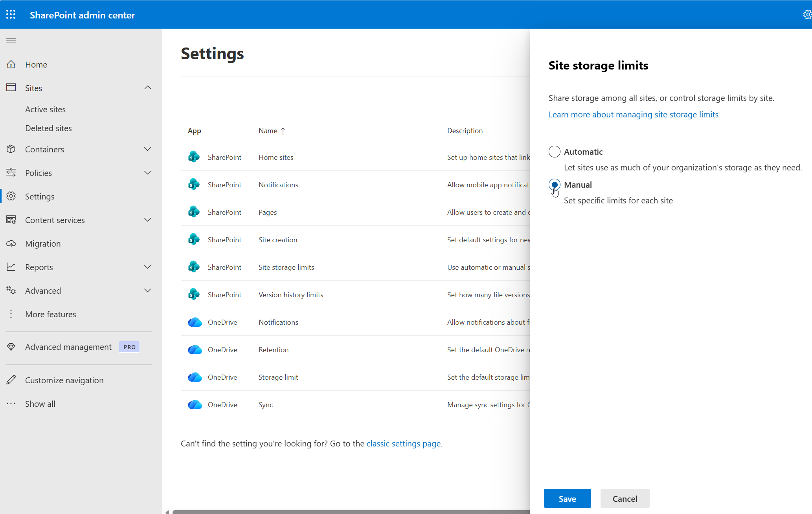Click the Content services icon
This screenshot has width=812, height=514.
11,220
